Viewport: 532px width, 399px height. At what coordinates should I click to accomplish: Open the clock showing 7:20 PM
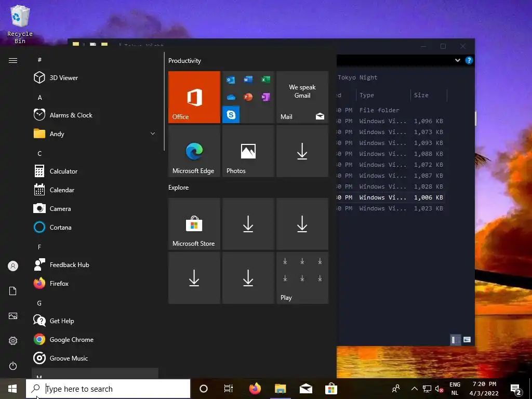click(484, 389)
